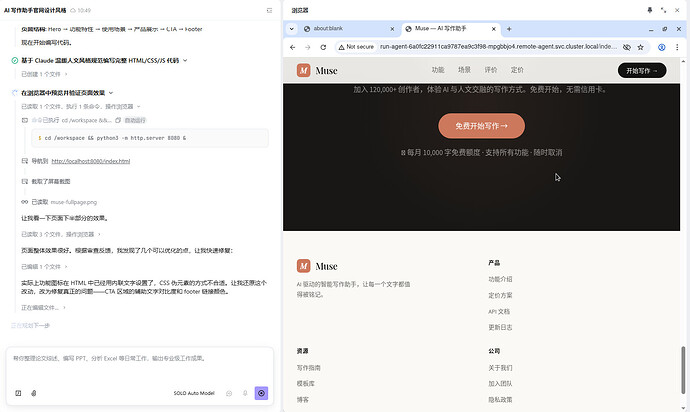Open the http://localhost:8080/index.html link

[91, 161]
